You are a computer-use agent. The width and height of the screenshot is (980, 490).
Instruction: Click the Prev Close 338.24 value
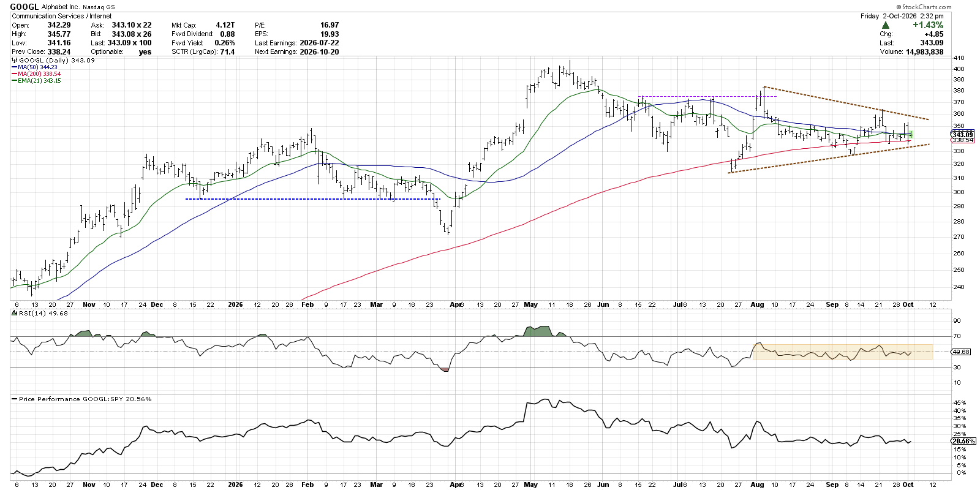pyautogui.click(x=59, y=52)
